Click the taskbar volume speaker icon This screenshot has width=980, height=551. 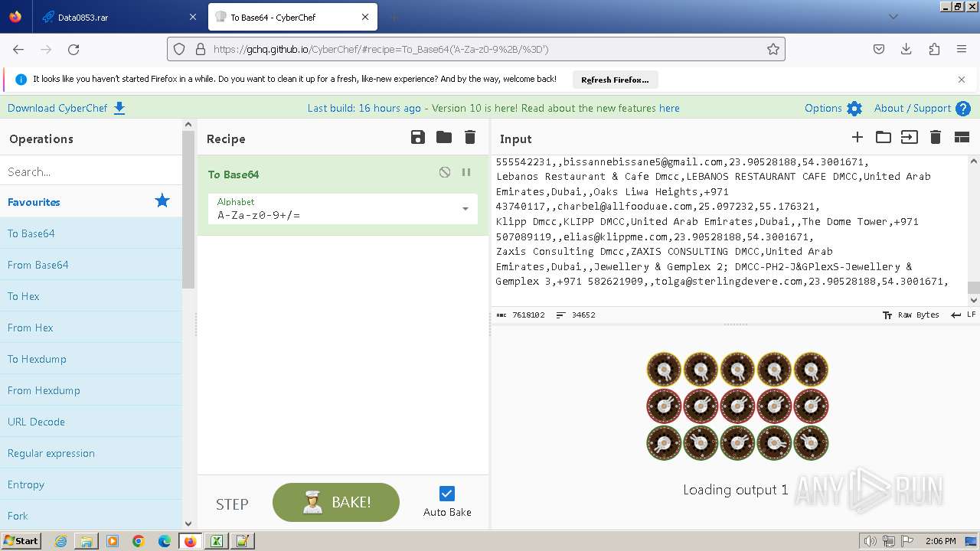point(871,541)
